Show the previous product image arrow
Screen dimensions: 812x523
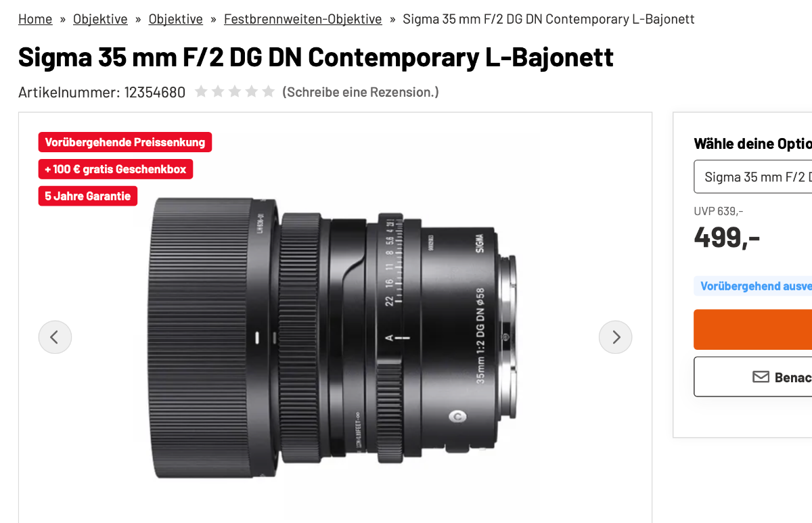click(x=55, y=337)
